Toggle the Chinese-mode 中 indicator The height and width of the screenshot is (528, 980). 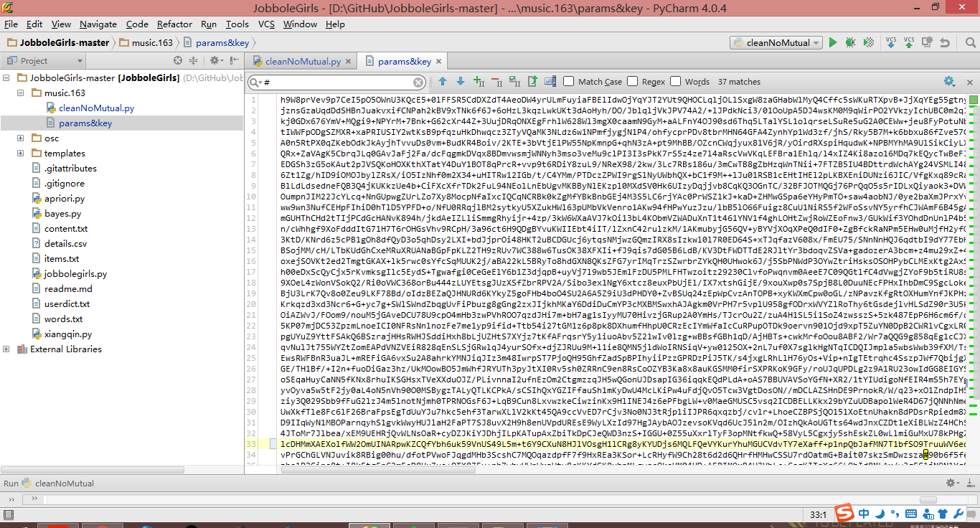pyautogui.click(x=864, y=514)
